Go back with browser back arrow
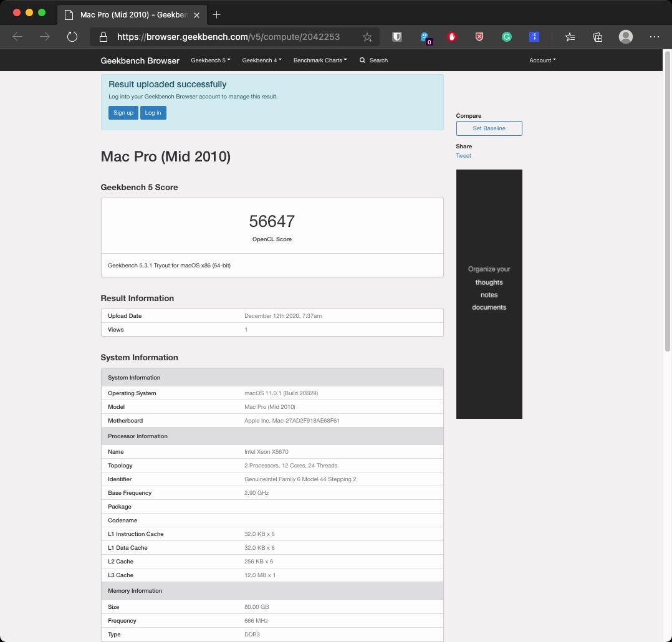672x642 pixels. coord(17,37)
